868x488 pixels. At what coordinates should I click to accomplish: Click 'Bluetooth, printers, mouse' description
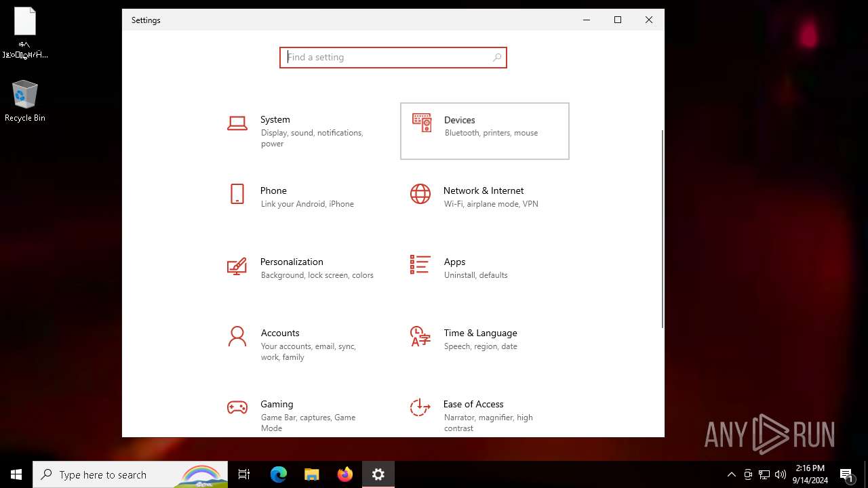click(491, 133)
